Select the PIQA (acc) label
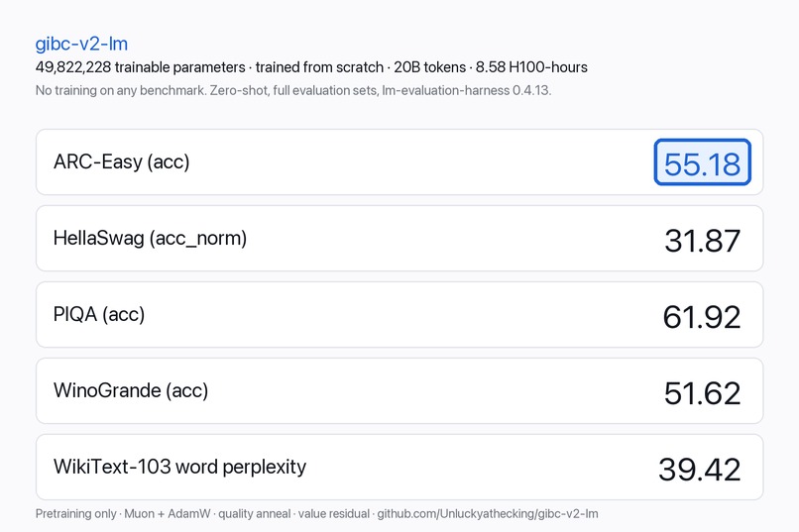Image resolution: width=799 pixels, height=532 pixels. (99, 315)
